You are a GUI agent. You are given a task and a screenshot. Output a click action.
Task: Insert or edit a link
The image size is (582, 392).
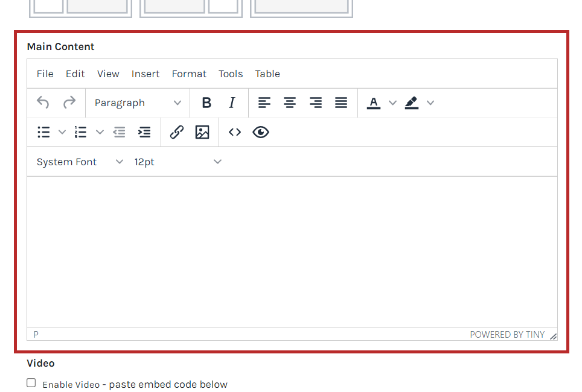[177, 133]
